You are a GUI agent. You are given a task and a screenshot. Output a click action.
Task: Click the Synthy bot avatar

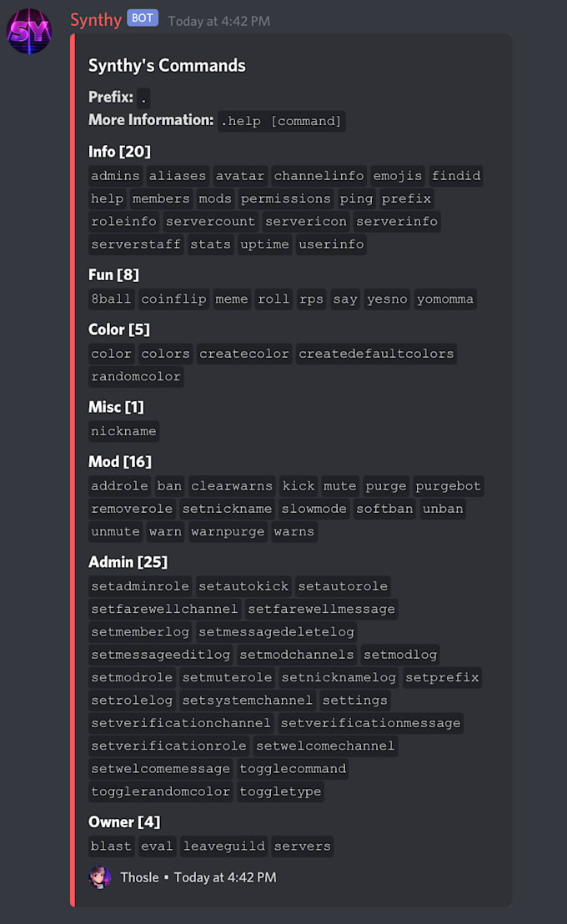tap(29, 32)
